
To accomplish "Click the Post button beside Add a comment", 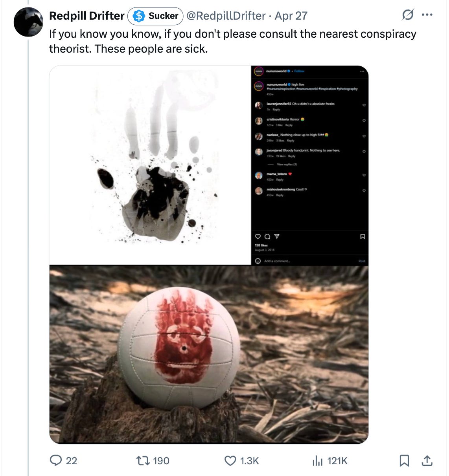I will tap(361, 261).
